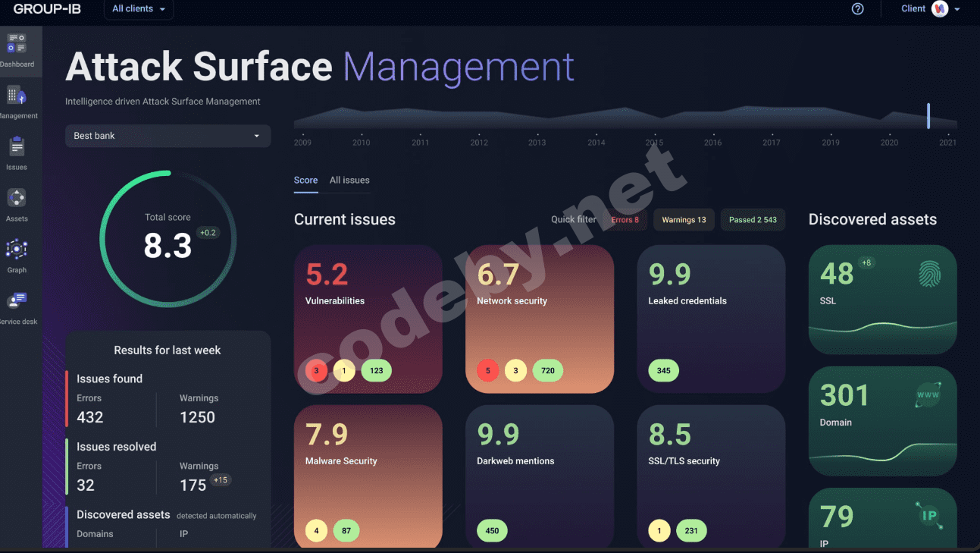Open the IP 79 assets card
This screenshot has width=980, height=553.
[x=882, y=518]
